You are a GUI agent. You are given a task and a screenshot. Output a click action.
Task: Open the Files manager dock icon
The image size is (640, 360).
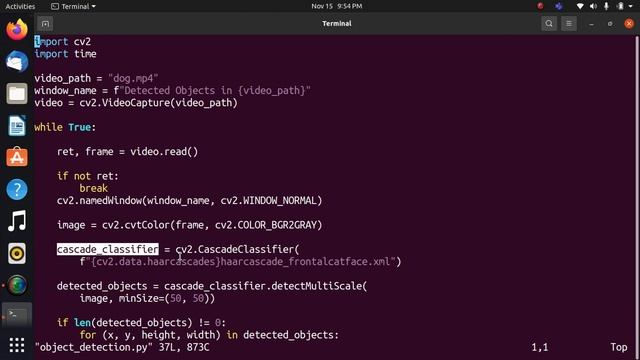(x=17, y=93)
